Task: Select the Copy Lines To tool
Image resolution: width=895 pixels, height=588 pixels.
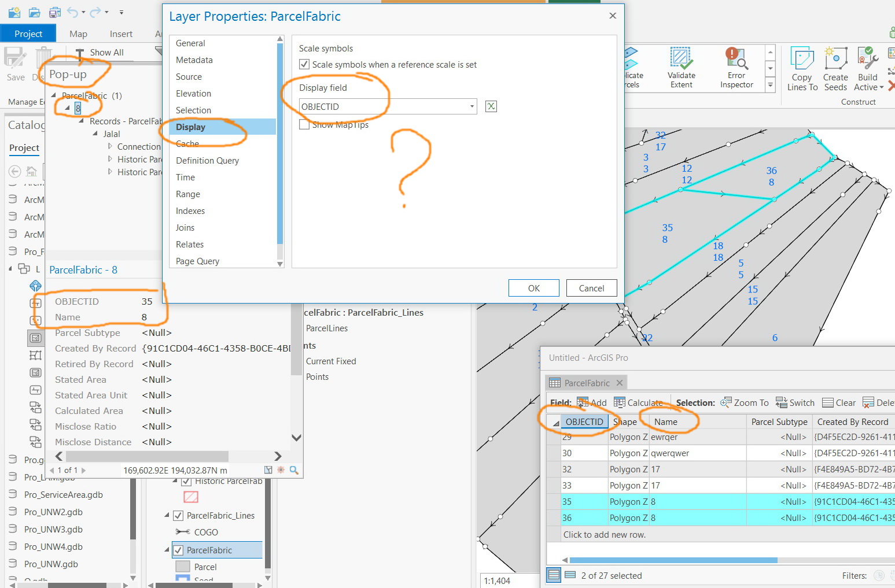Action: pos(802,69)
